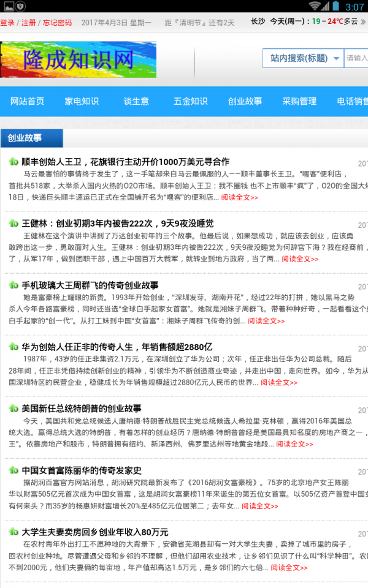The image size is (368, 588).
Task: Open article 美国新任总统特朗普的创业故事
Action: (82, 409)
